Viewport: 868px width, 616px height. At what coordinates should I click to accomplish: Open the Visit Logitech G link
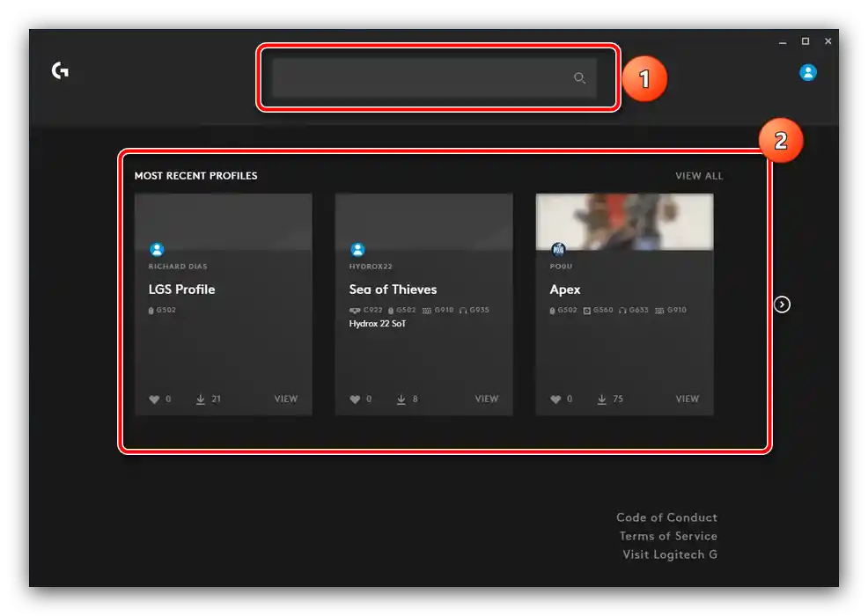(x=670, y=554)
